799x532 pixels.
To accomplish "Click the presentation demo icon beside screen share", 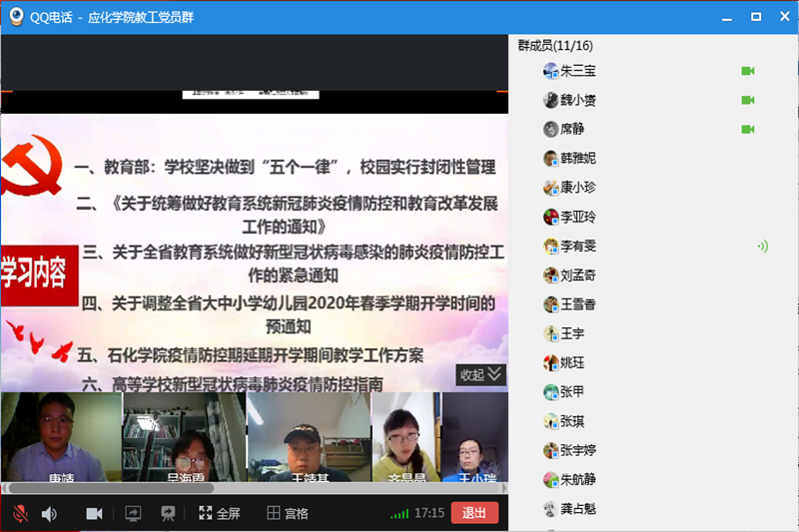I will coord(168,513).
